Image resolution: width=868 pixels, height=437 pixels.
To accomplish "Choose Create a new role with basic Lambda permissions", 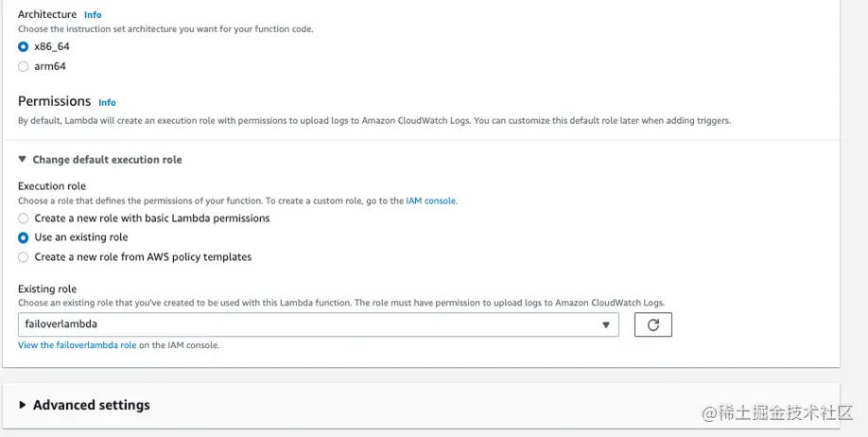I will (24, 218).
